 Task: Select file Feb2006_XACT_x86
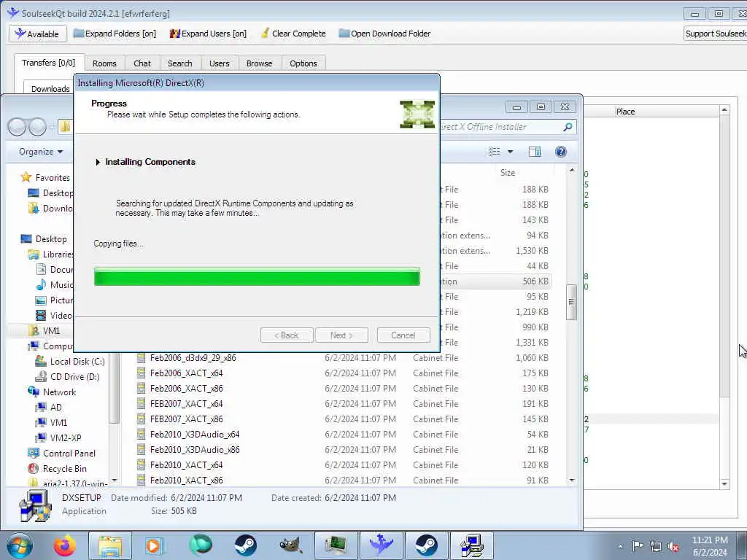(x=186, y=388)
